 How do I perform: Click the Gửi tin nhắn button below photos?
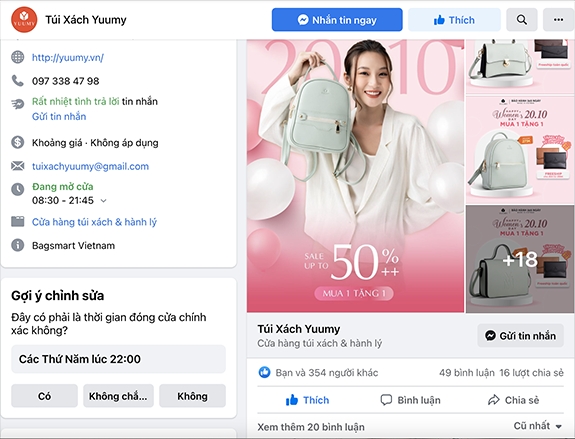(x=520, y=336)
